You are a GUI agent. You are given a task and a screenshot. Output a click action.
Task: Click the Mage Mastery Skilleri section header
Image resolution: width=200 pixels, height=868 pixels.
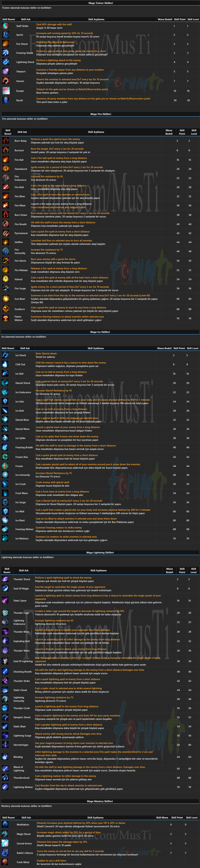[x=100, y=801]
